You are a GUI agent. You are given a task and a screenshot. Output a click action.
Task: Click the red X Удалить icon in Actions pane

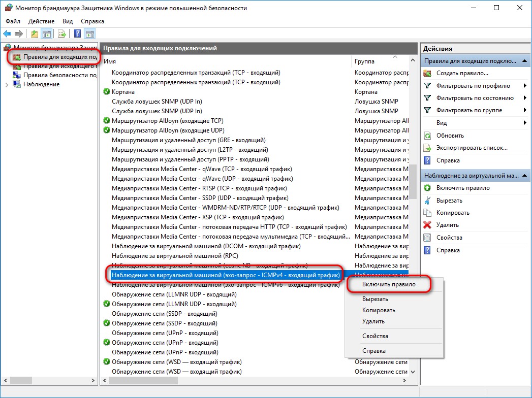[x=427, y=225]
